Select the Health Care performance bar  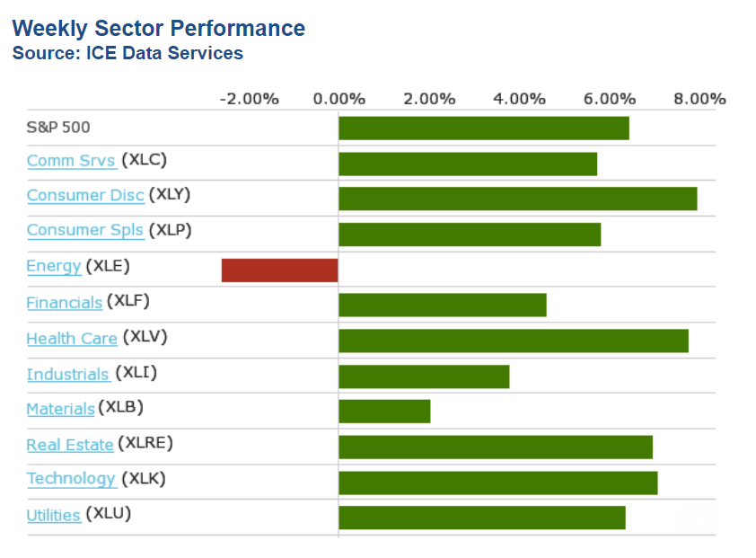[513, 341]
